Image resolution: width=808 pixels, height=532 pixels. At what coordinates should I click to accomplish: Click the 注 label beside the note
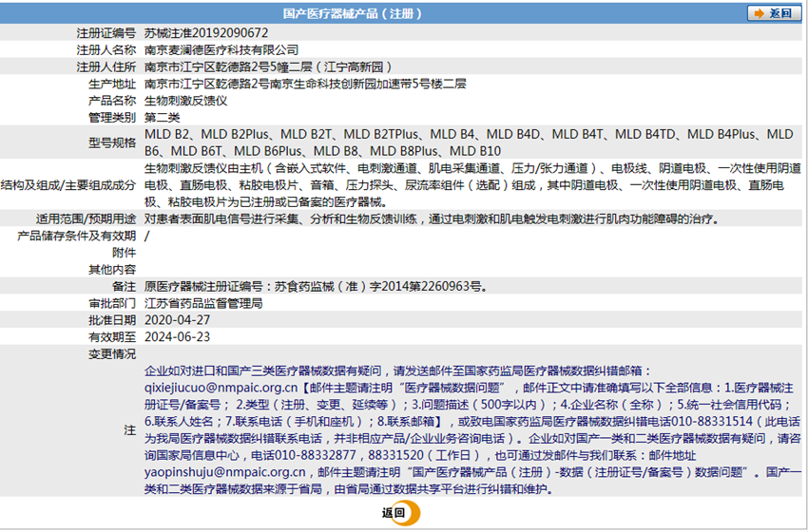click(130, 430)
